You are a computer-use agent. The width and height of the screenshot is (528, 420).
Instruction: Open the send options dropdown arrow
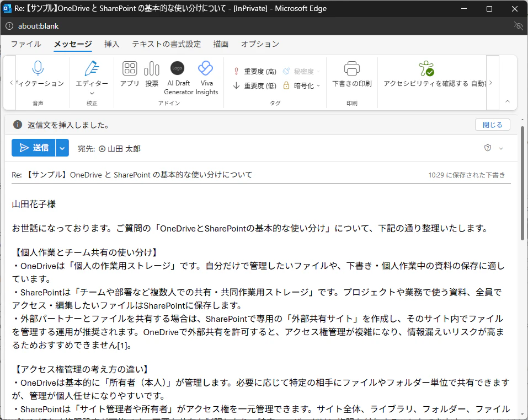tap(62, 148)
